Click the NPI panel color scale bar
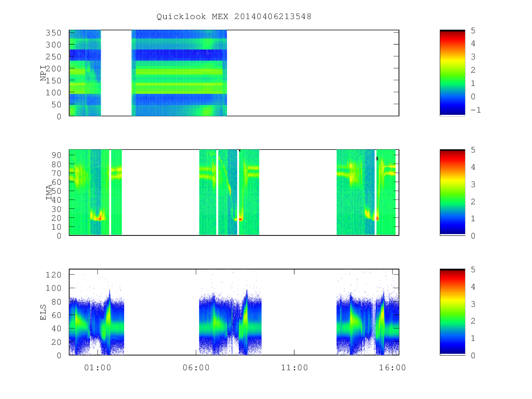The height and width of the screenshot is (399, 532). tap(452, 73)
